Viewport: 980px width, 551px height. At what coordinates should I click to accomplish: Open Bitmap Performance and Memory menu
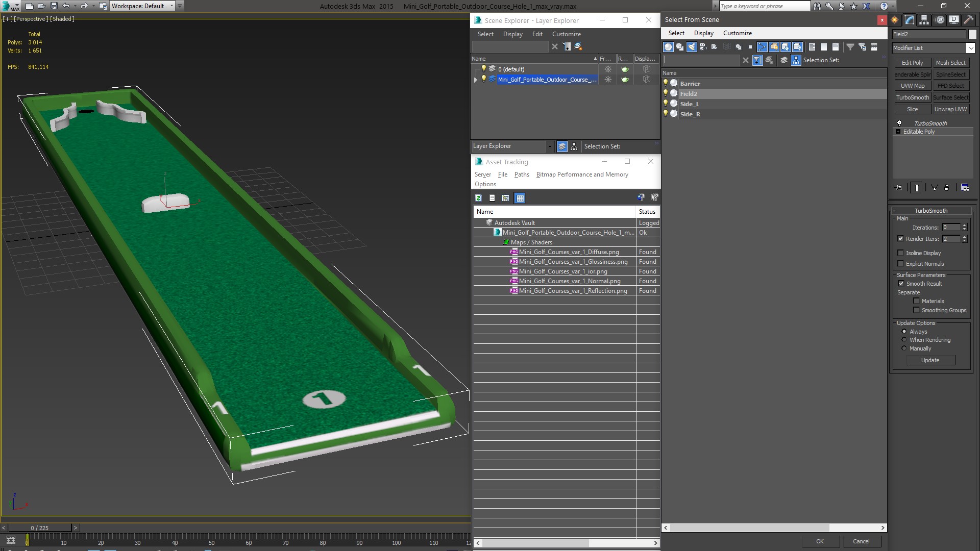tap(582, 174)
